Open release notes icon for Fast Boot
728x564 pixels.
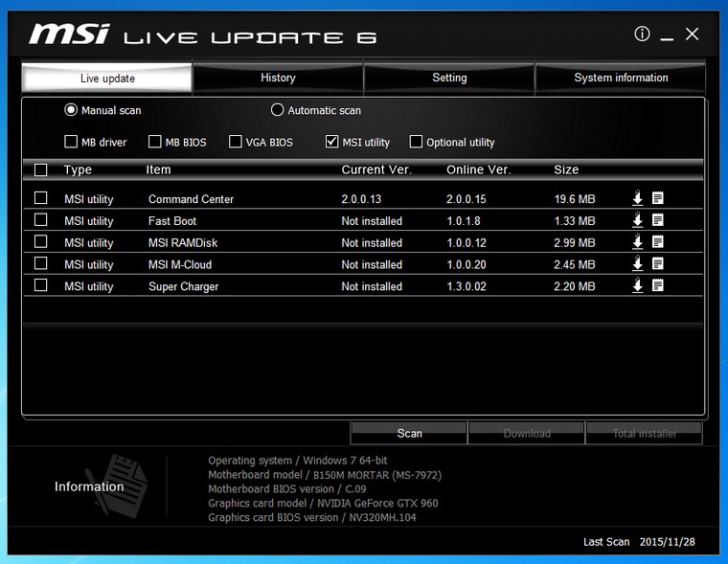click(657, 220)
